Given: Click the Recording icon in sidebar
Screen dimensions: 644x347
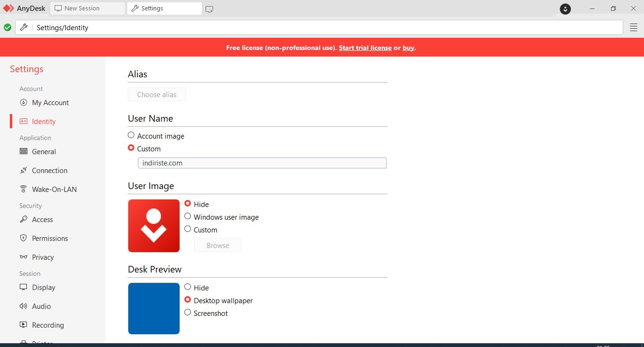Looking at the screenshot, I should [x=24, y=325].
